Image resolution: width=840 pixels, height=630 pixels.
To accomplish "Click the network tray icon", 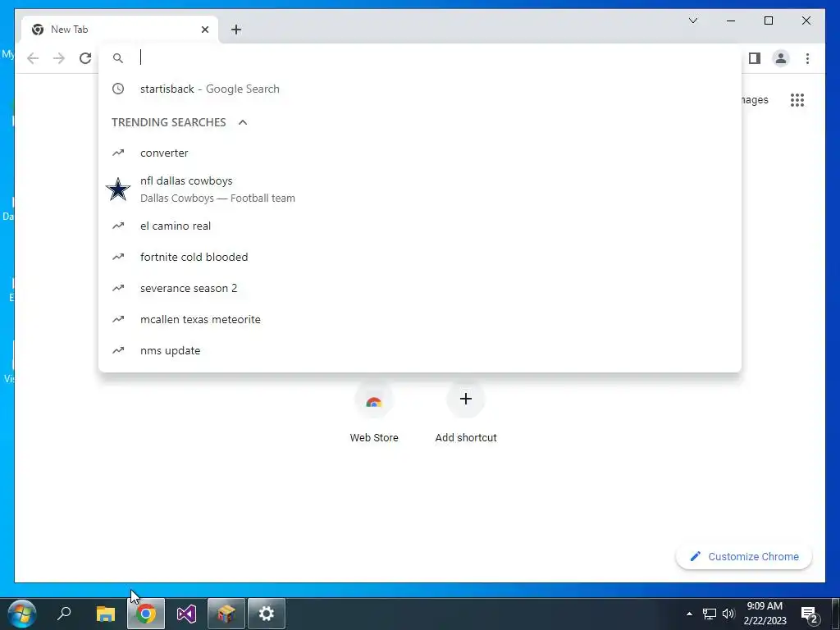I will pyautogui.click(x=710, y=614).
